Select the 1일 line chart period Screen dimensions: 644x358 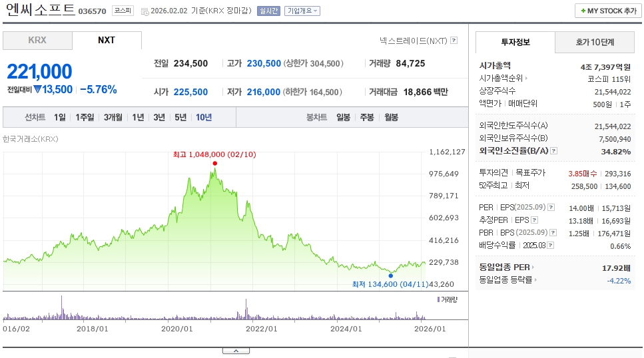[60, 117]
